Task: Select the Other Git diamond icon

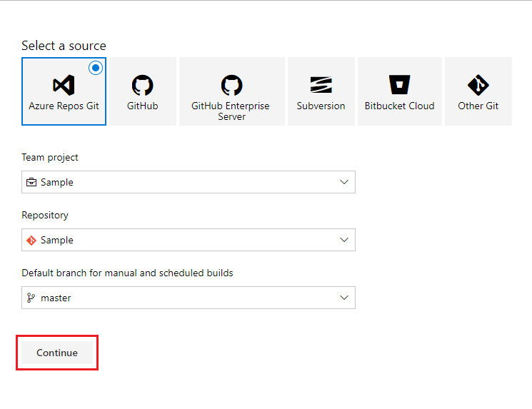Action: [478, 85]
